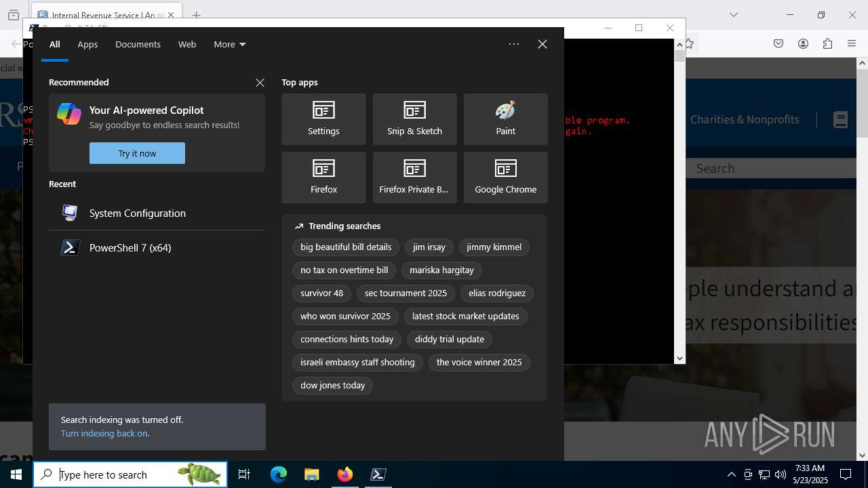The height and width of the screenshot is (488, 868).
Task: Choose the 'mariska hargitay' trending search
Action: (x=441, y=270)
